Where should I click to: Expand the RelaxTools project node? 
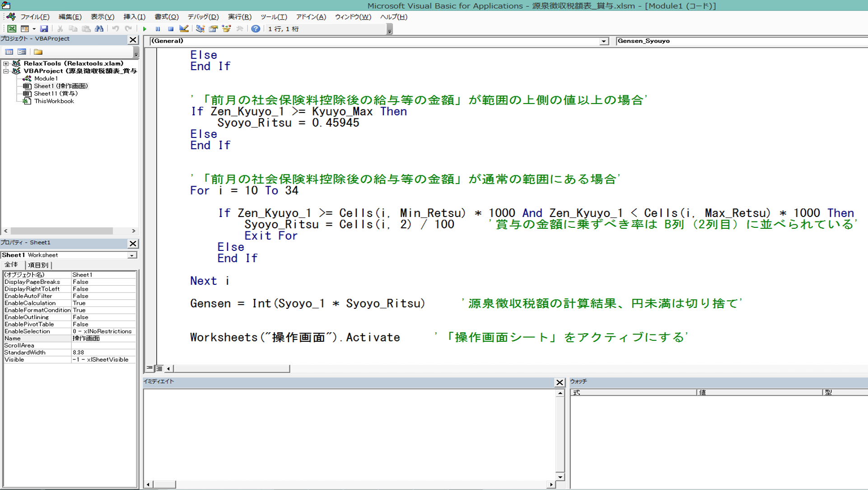point(6,64)
